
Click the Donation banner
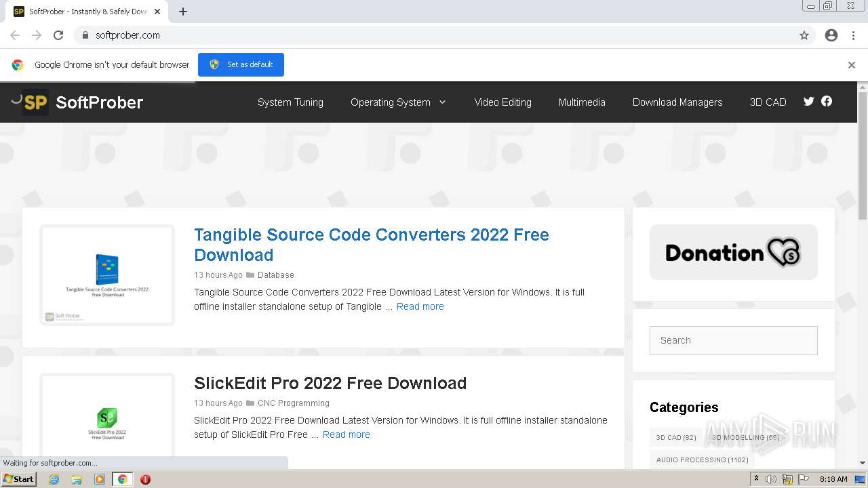click(734, 252)
